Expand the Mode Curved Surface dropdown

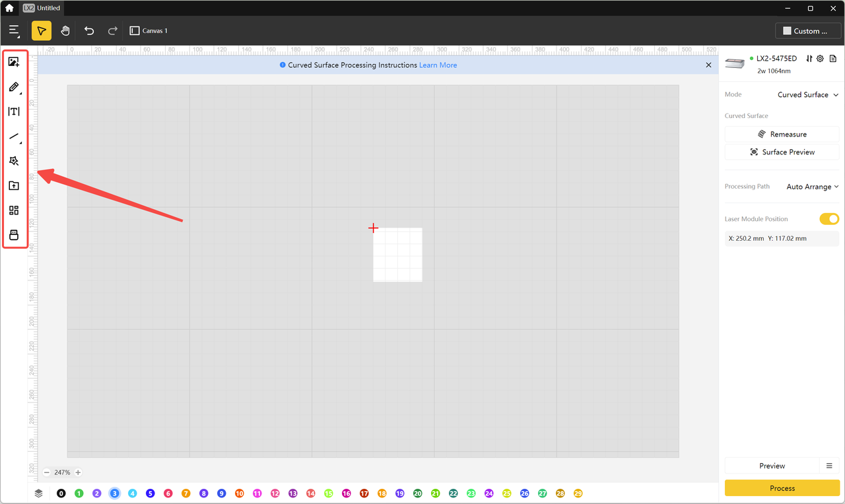(x=807, y=95)
